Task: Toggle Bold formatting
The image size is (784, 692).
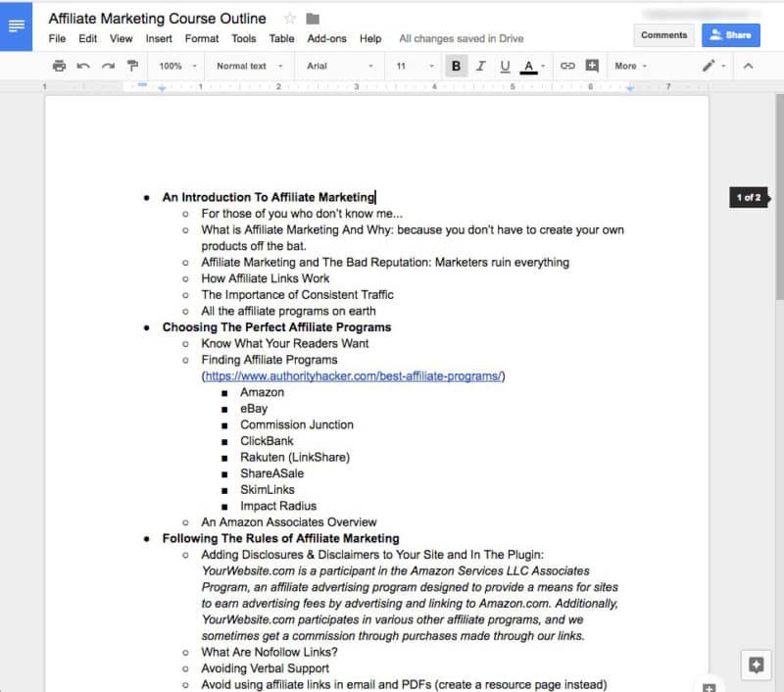Action: 456,66
